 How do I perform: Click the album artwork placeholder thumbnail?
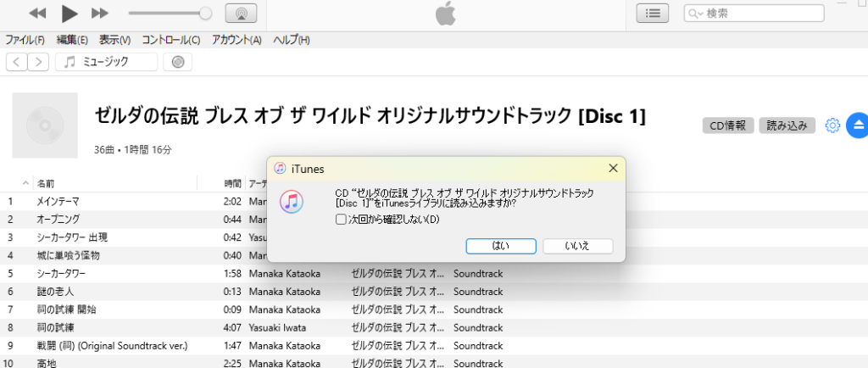(45, 125)
